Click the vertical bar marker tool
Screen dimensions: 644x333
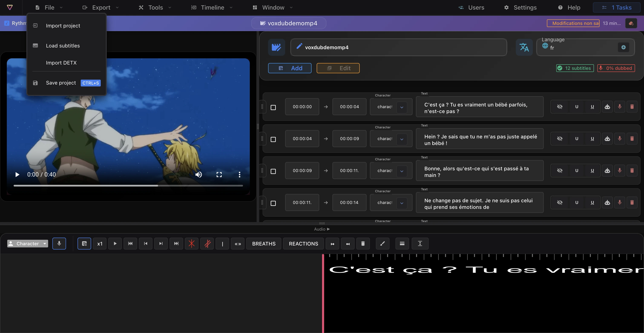click(x=222, y=244)
